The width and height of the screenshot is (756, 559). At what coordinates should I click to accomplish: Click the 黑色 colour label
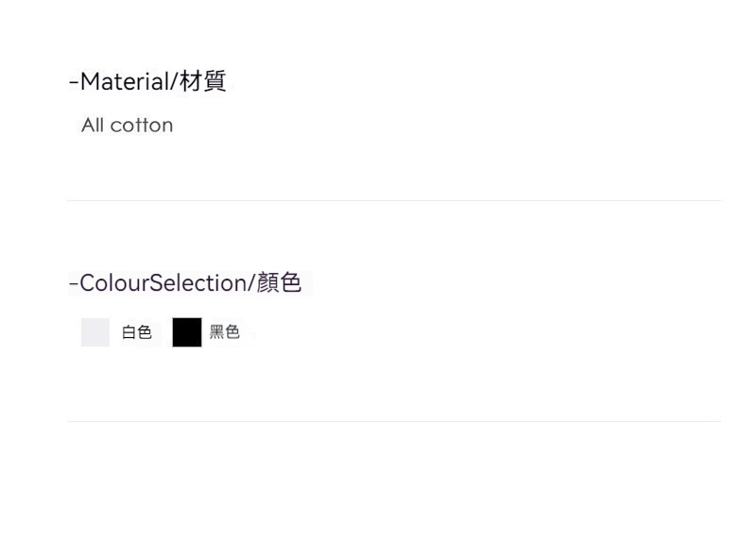pos(225,332)
